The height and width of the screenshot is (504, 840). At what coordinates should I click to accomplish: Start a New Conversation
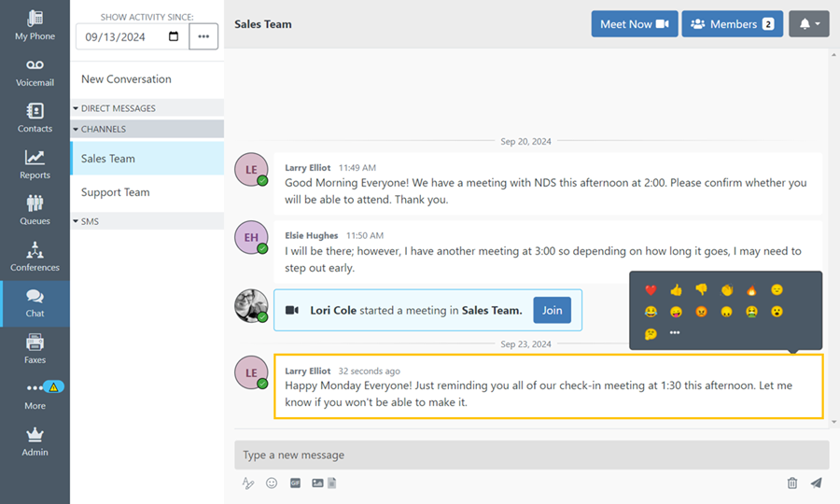pyautogui.click(x=147, y=79)
